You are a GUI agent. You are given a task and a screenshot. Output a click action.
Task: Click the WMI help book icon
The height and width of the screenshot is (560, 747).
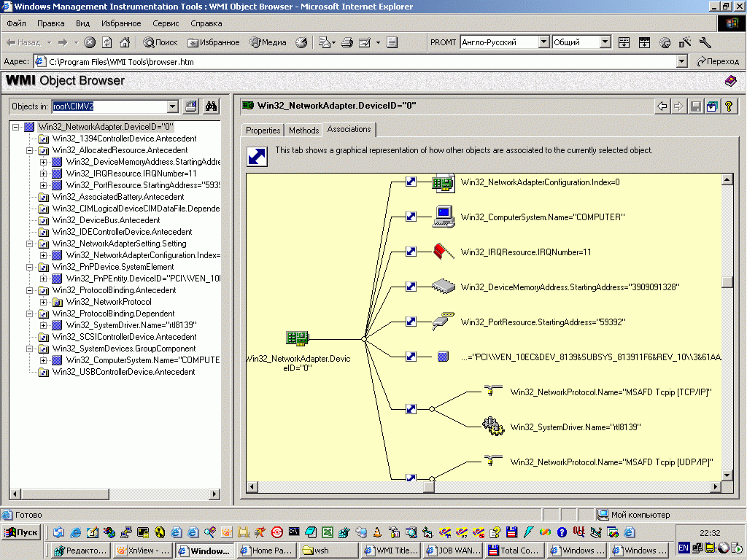tap(730, 81)
